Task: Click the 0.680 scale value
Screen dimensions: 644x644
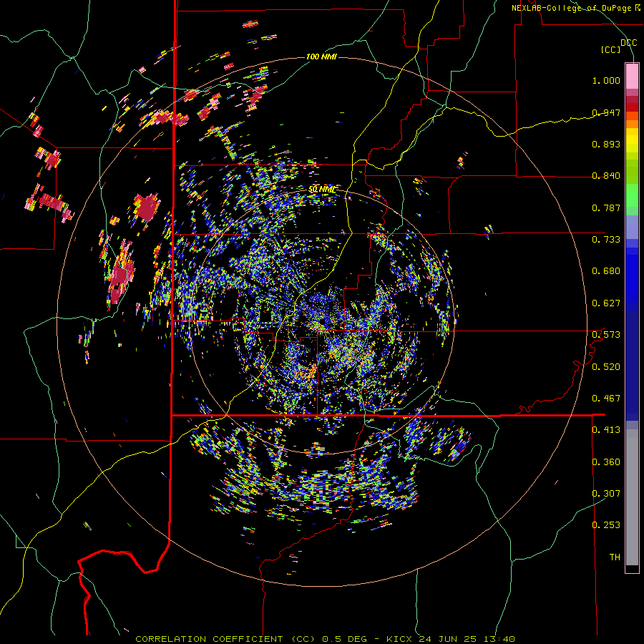Action: [606, 271]
